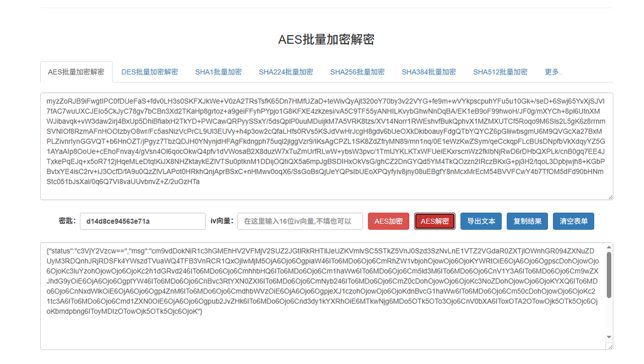Click the red AES加密 button
Screen dimensions: 644x364
[388, 221]
